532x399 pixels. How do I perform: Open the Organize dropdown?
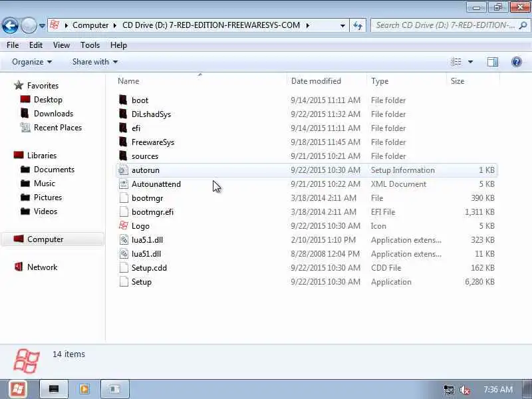(32, 62)
